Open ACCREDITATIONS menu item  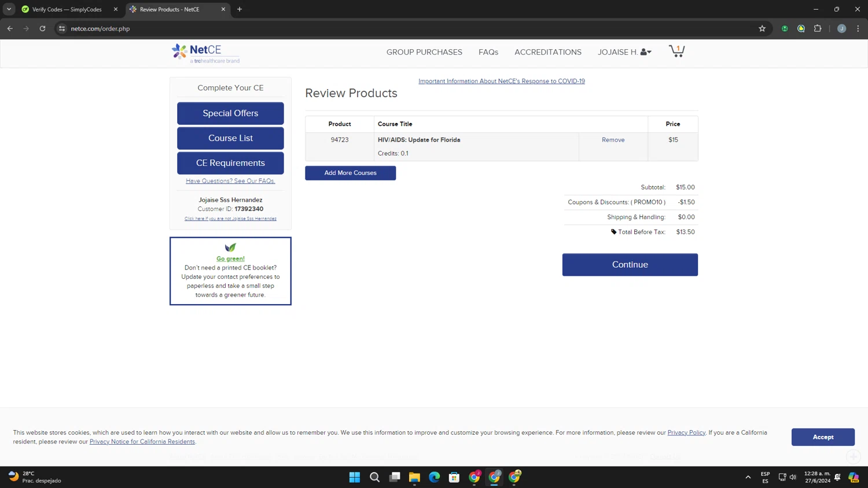[x=548, y=52]
